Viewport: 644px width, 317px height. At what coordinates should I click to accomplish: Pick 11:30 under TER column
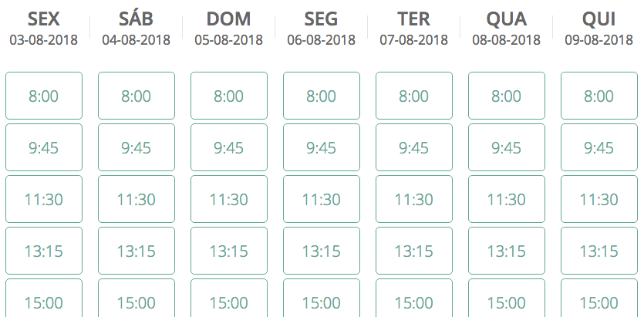point(414,199)
